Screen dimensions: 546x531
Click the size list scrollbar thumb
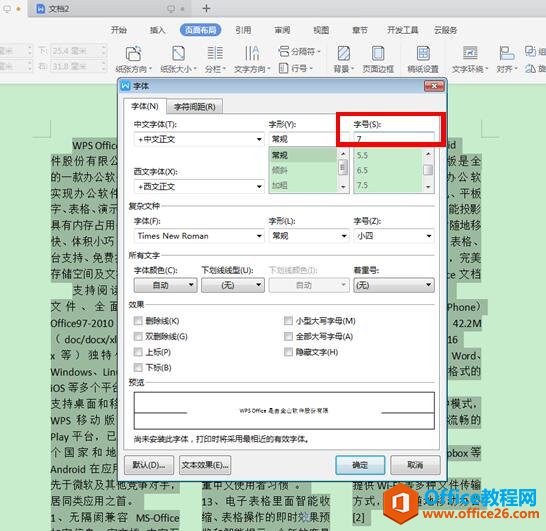pyautogui.click(x=428, y=170)
